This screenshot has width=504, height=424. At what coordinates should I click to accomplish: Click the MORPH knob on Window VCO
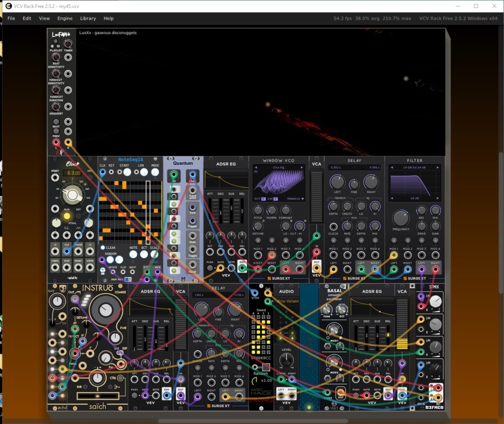pyautogui.click(x=272, y=211)
